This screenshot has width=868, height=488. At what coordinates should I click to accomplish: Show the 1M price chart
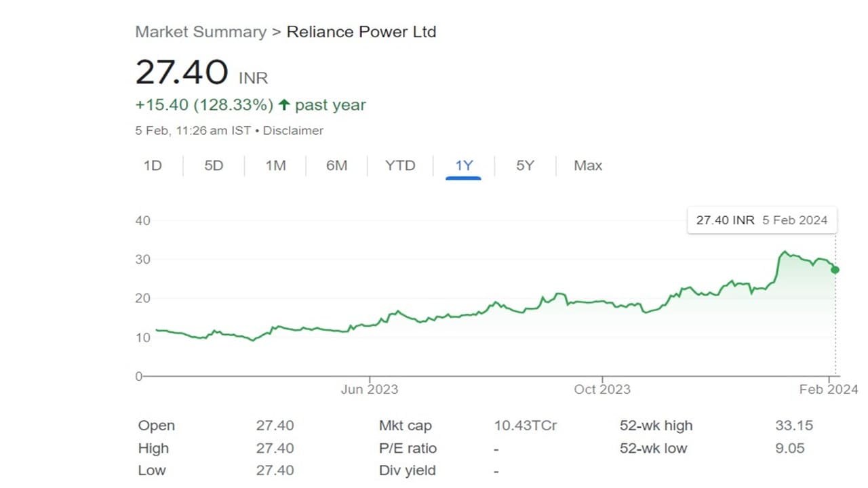tap(275, 165)
